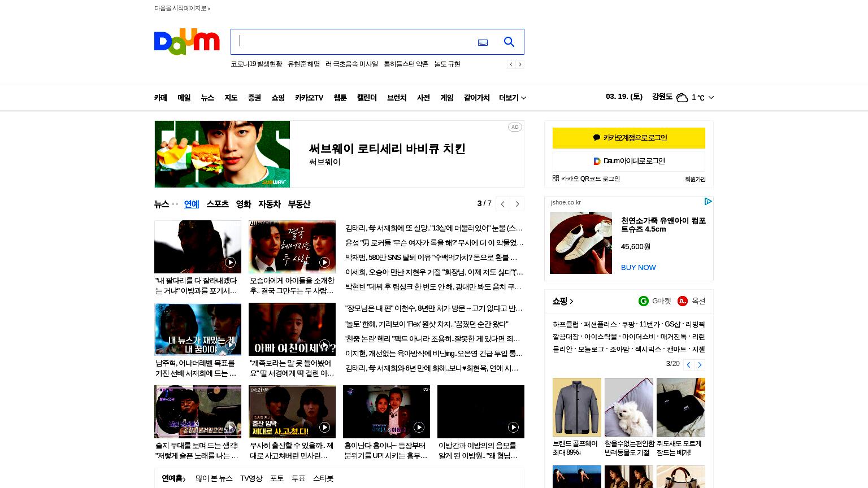Click 회원가입 link
The height and width of the screenshot is (488, 868).
point(695,179)
